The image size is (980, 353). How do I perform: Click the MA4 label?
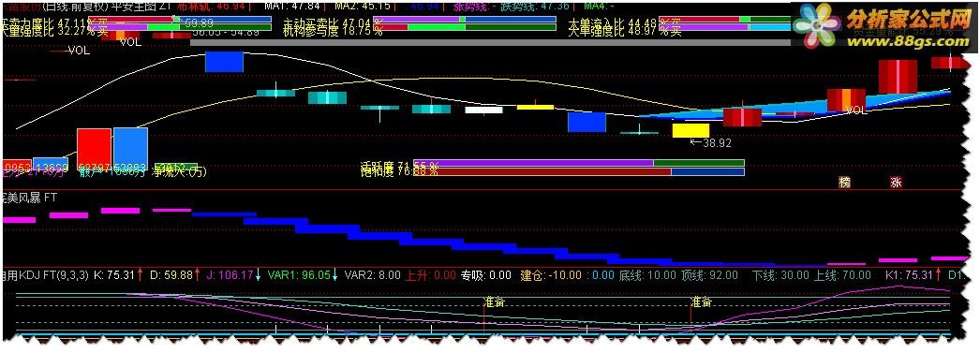point(598,6)
